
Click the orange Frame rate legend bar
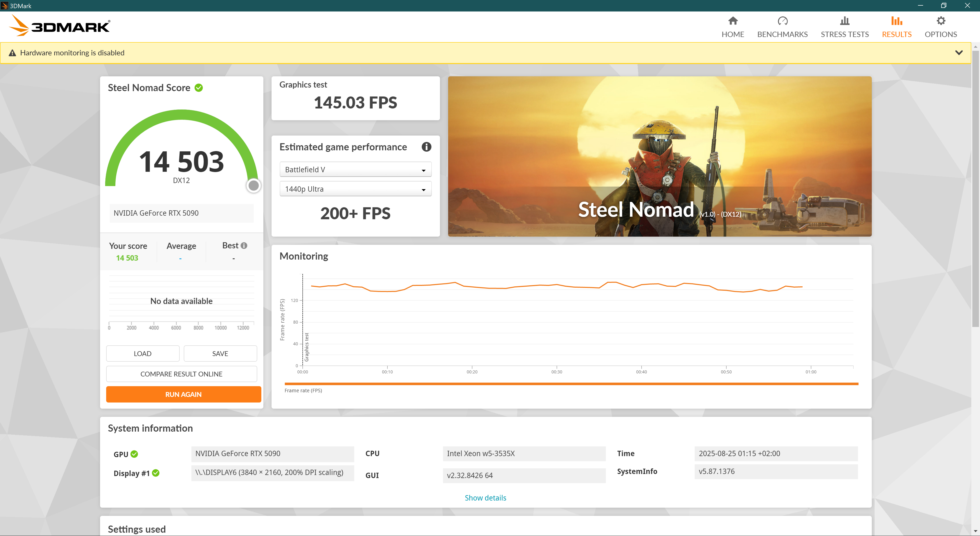tap(571, 384)
